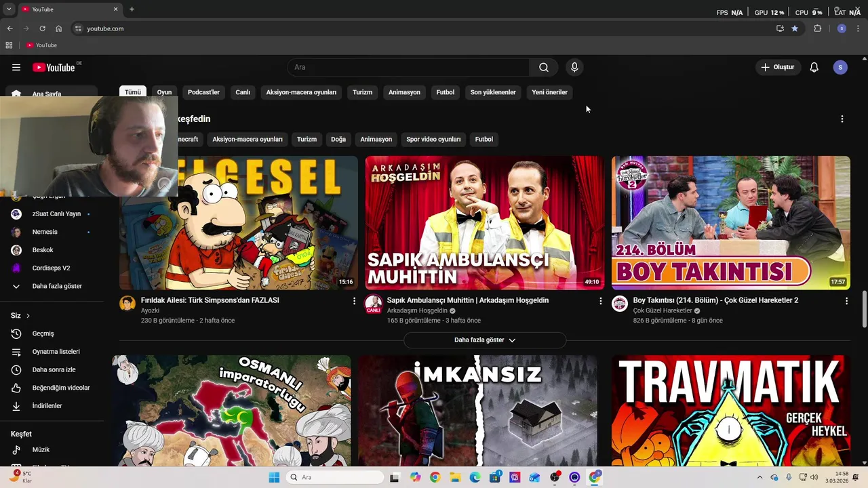Click install app icon in address bar
The width and height of the screenshot is (868, 488).
point(780,28)
